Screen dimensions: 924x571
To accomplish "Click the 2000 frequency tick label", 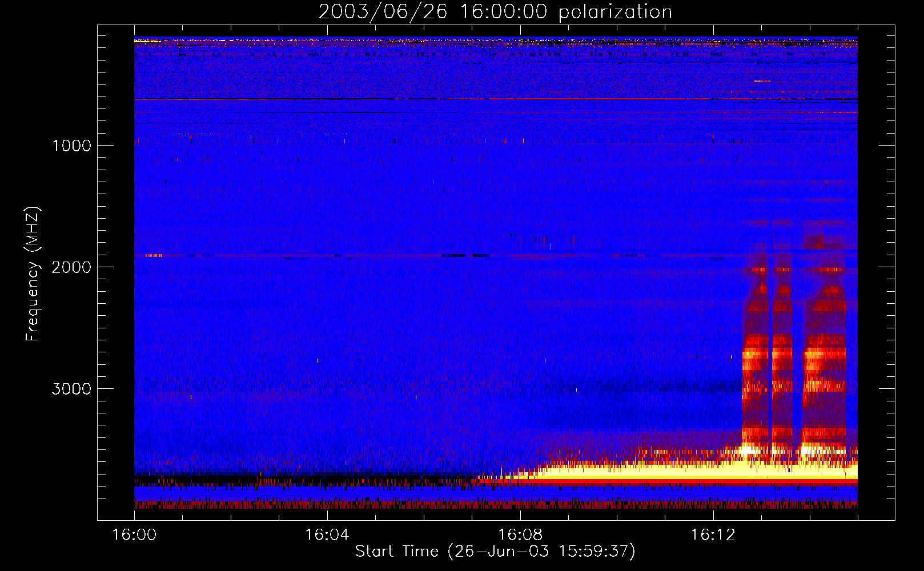I will click(72, 267).
